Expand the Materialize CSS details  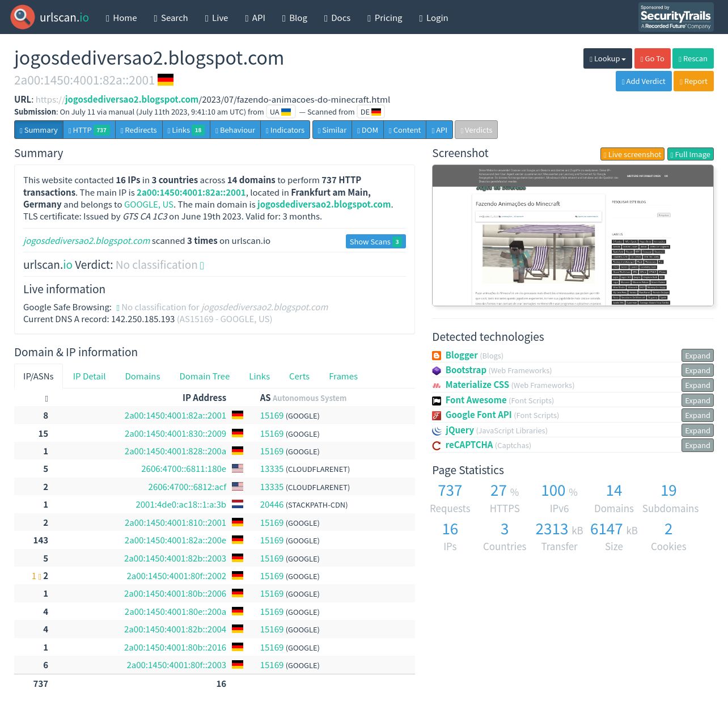(x=697, y=385)
